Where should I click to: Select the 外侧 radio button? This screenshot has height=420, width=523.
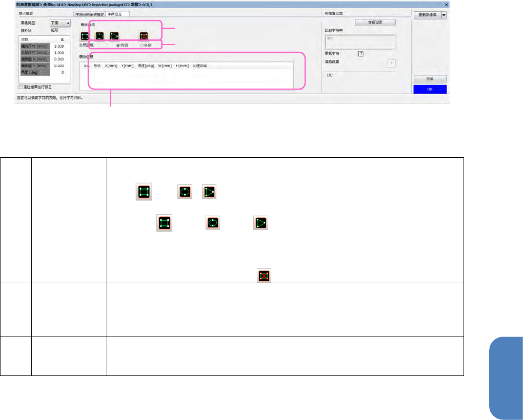[x=142, y=45]
